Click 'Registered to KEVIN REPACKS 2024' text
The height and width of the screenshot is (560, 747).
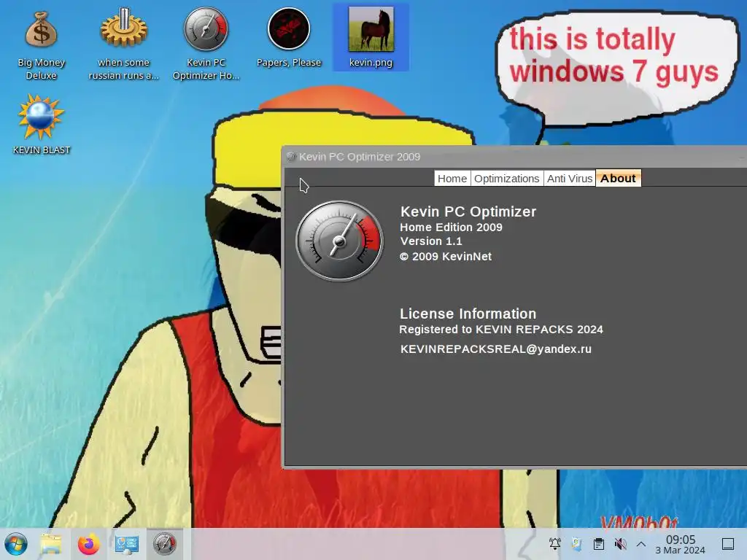501,330
